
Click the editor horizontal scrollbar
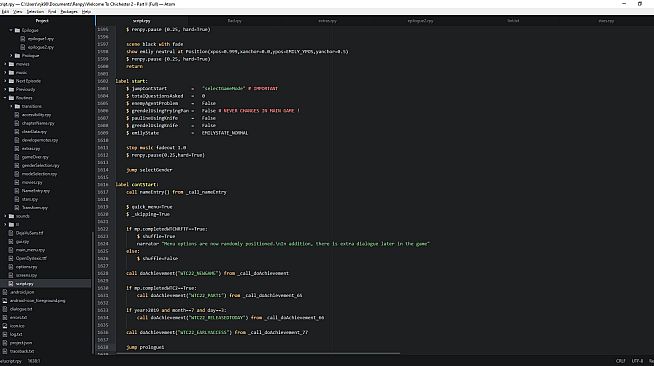pos(258,353)
